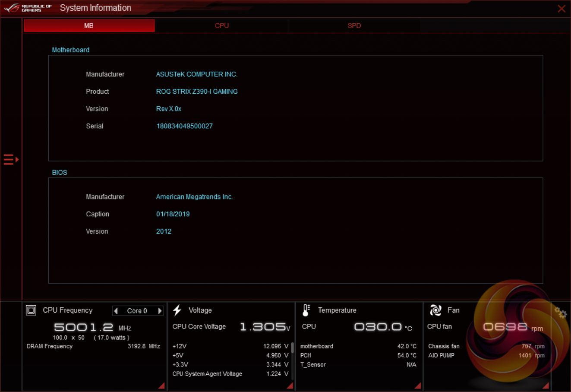The width and height of the screenshot is (571, 392).
Task: Expand the CPU Frequency panel corner triangle
Action: (x=161, y=385)
